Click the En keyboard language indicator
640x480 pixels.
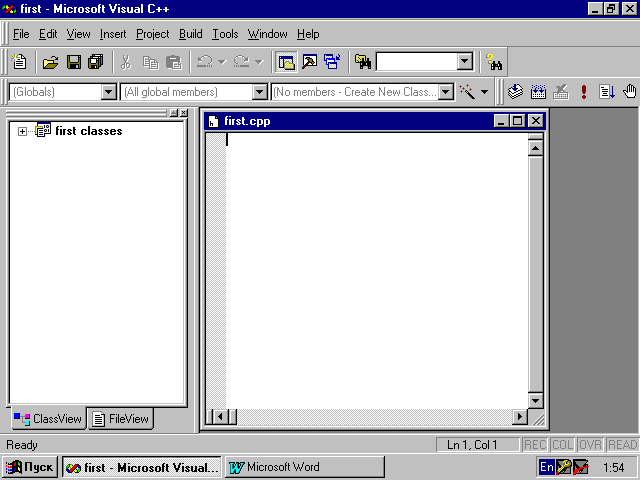(547, 467)
